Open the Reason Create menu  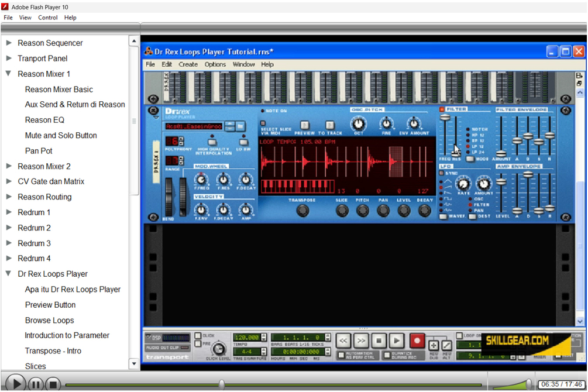tap(188, 64)
